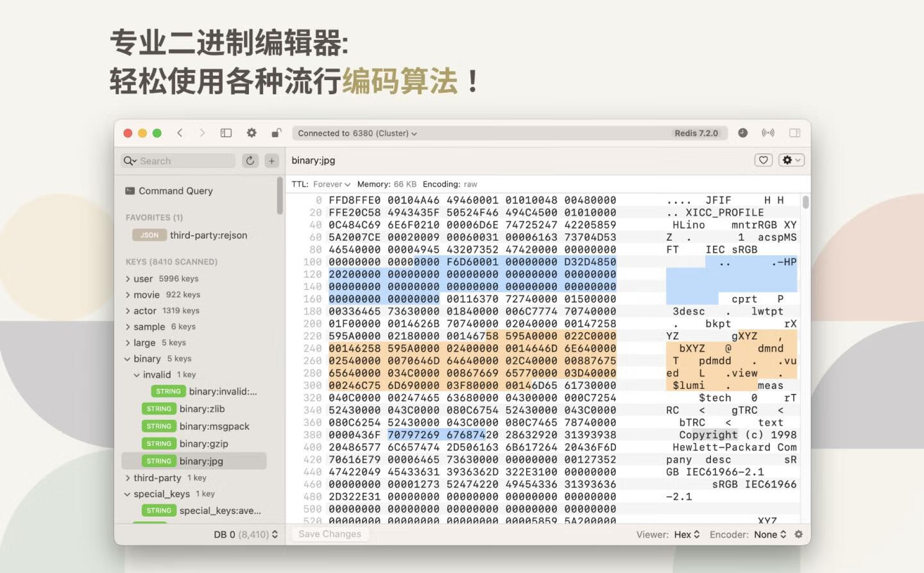Open the Viewer Hex selector

pos(687,535)
